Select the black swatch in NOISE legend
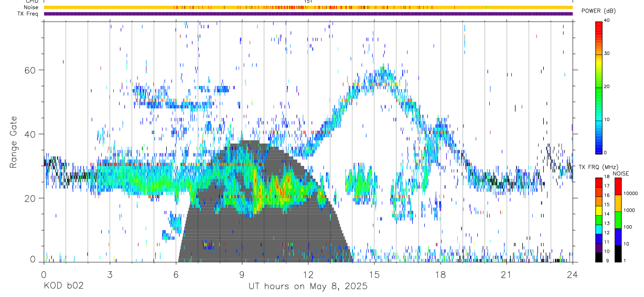This screenshot has height=297, width=644. [618, 254]
